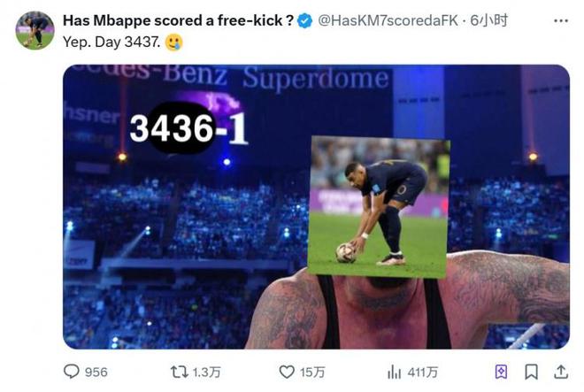This screenshot has height=392, width=584.
Task: Open the three-dot more options menu
Action: point(561,21)
